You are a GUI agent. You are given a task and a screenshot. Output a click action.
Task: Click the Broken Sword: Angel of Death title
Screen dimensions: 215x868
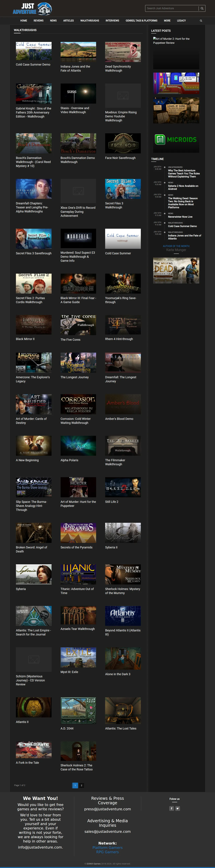[x=31, y=549]
